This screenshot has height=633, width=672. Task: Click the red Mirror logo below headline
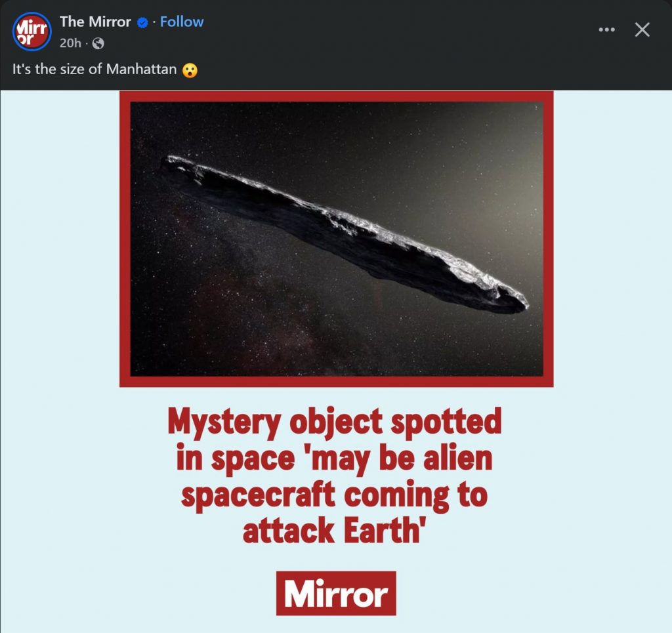[336, 594]
